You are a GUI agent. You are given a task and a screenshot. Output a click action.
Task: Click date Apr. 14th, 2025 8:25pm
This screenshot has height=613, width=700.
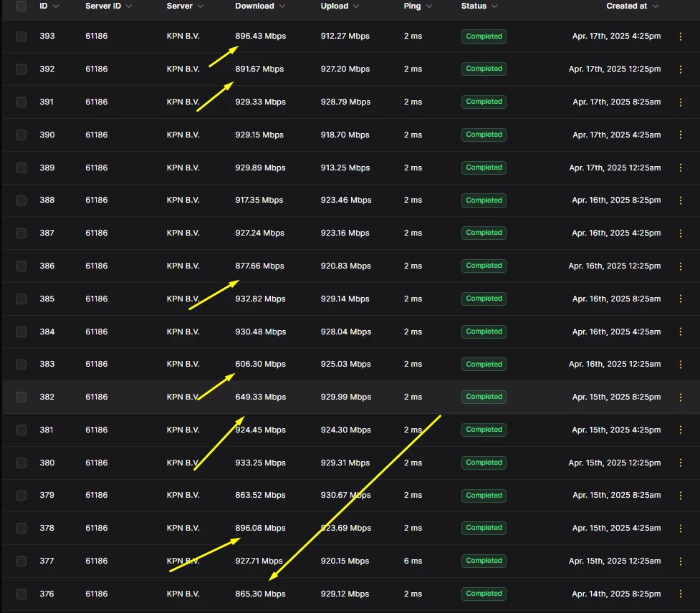(616, 594)
